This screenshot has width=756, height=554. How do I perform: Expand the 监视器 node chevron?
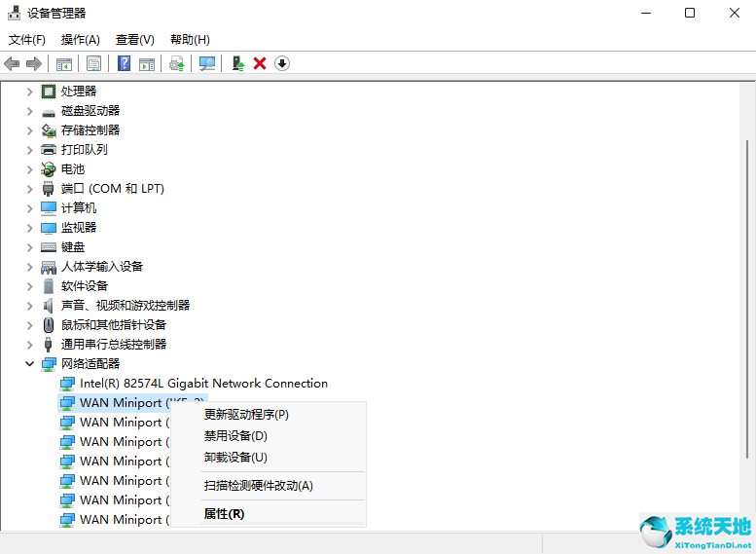pyautogui.click(x=30, y=228)
